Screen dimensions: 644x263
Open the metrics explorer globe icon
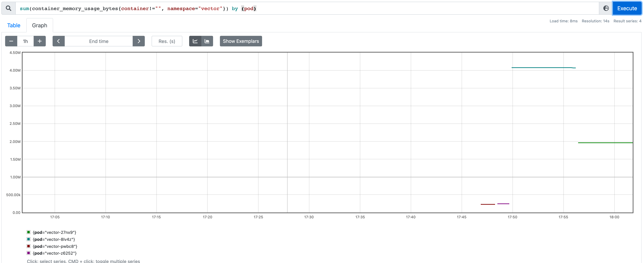[606, 8]
